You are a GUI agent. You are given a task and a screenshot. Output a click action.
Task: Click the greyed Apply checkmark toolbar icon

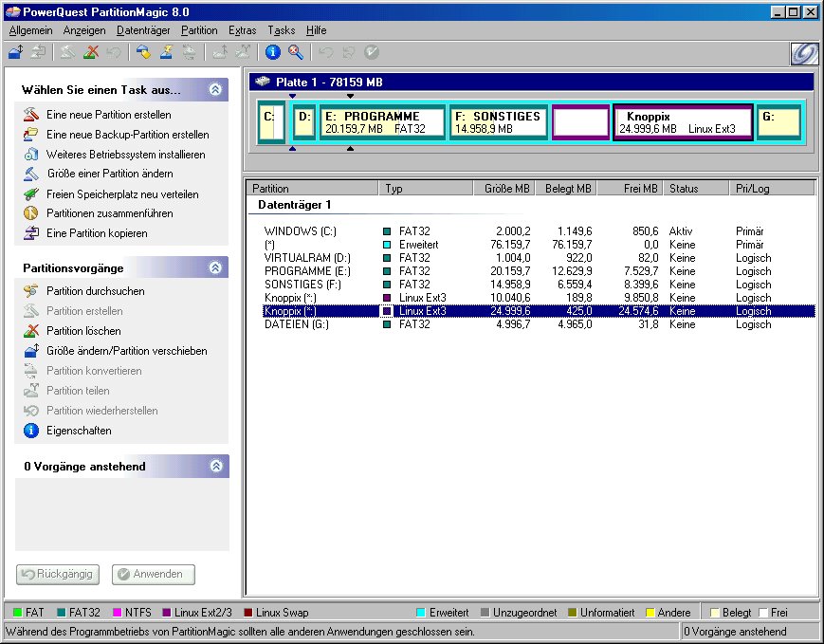372,52
